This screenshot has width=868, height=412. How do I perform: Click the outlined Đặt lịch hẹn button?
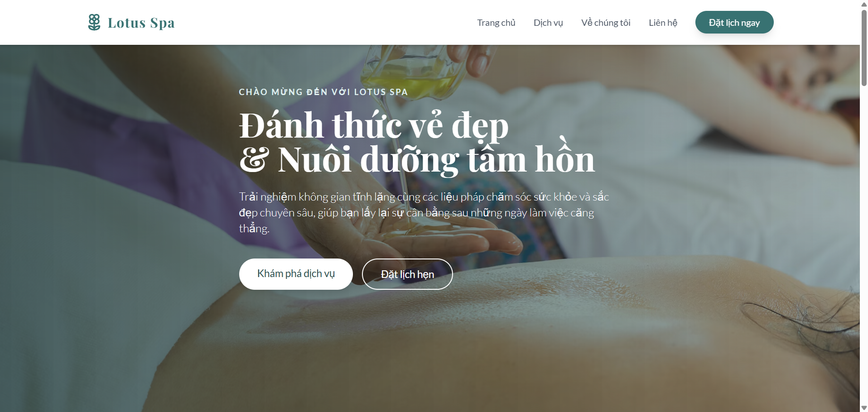(x=407, y=274)
